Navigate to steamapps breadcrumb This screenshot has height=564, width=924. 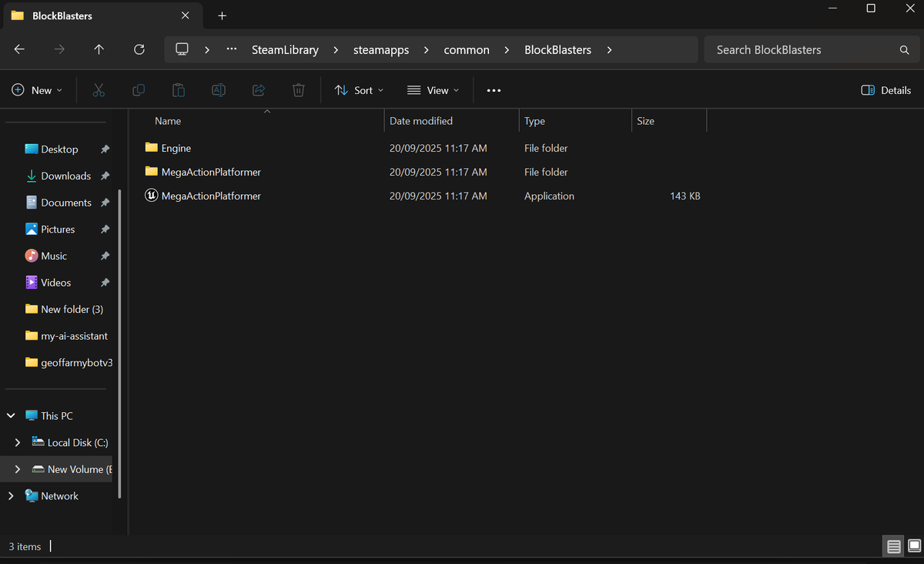381,49
